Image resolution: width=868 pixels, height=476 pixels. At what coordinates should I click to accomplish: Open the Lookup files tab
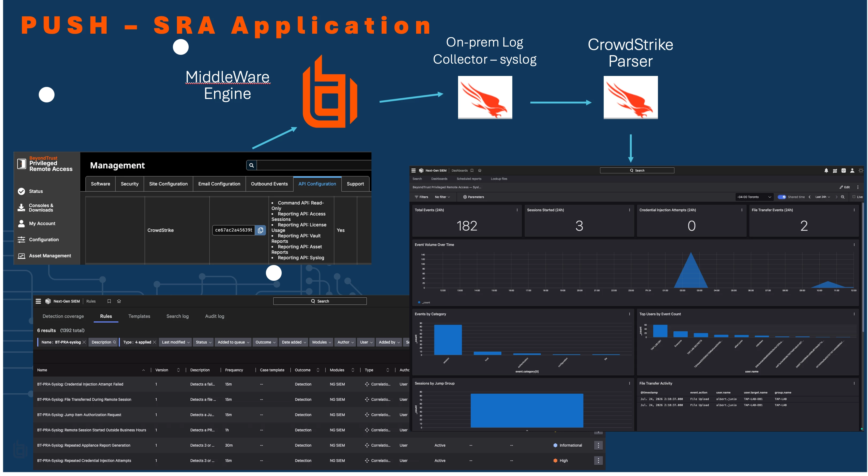click(x=499, y=179)
